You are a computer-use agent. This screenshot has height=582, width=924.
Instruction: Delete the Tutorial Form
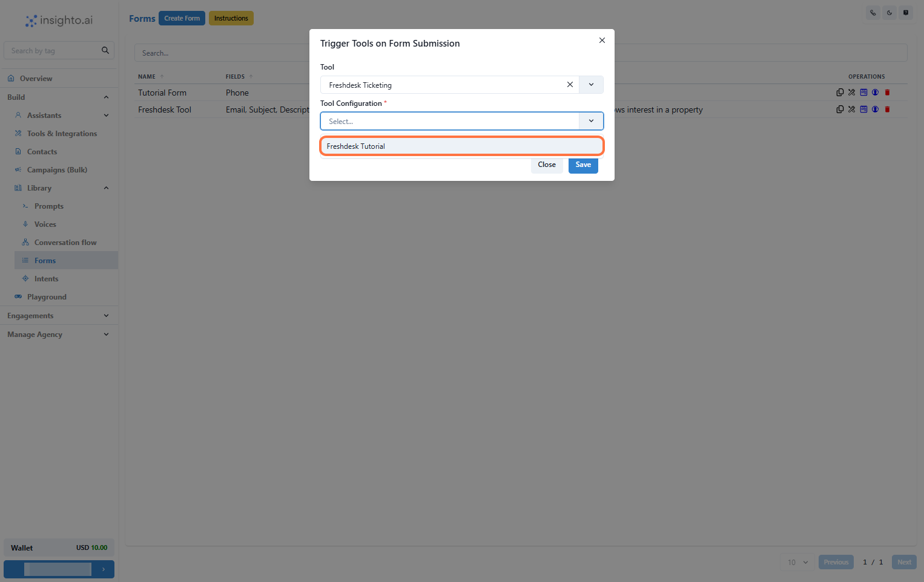click(888, 92)
